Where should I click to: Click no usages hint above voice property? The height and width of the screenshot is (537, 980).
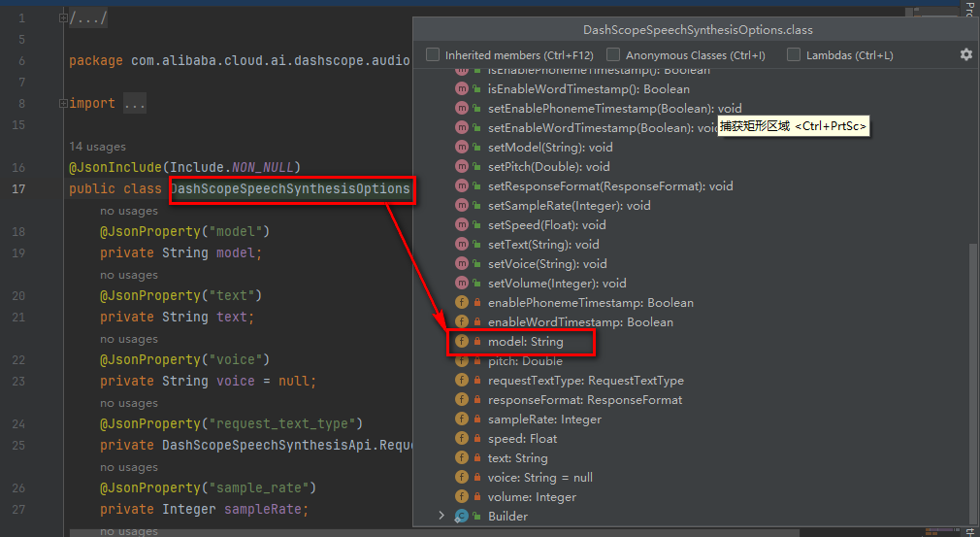click(129, 340)
